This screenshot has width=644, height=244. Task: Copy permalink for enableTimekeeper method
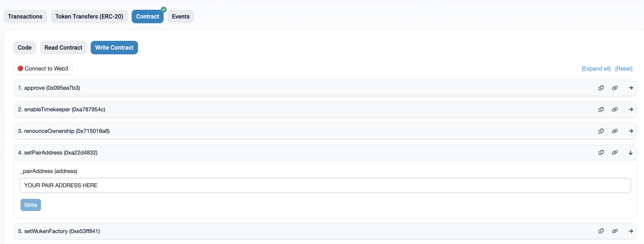pos(615,109)
